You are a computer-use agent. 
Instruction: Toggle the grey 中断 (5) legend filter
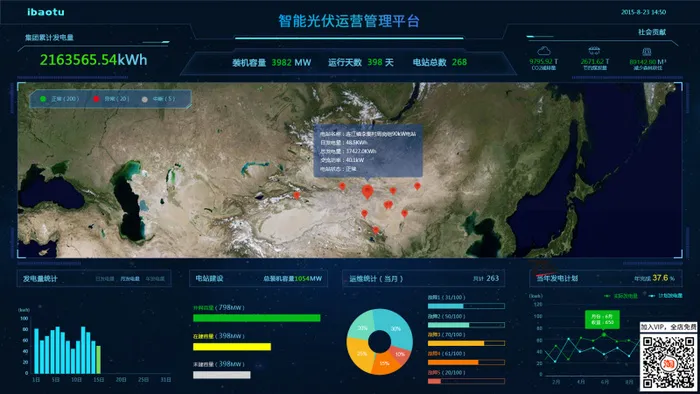(x=158, y=99)
